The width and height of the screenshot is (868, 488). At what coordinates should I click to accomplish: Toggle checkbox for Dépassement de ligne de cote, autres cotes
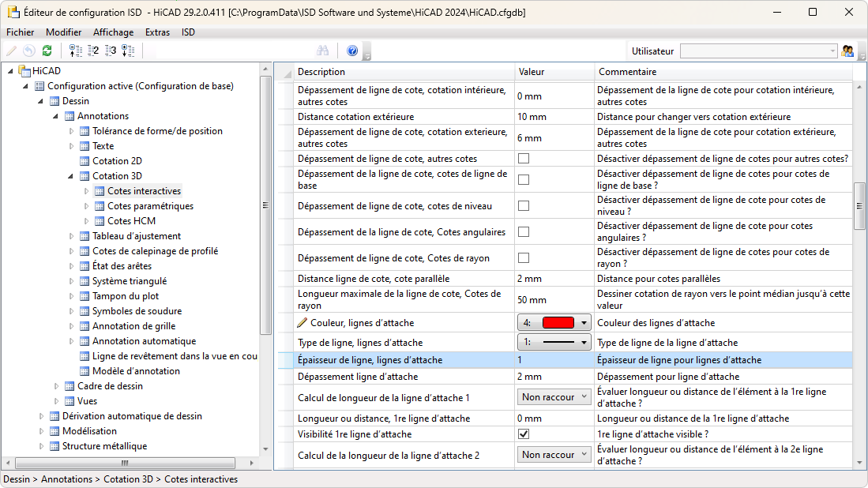(x=523, y=159)
